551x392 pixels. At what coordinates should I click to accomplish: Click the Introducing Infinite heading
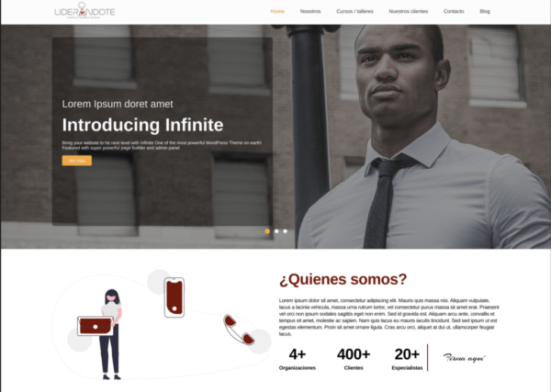[142, 125]
